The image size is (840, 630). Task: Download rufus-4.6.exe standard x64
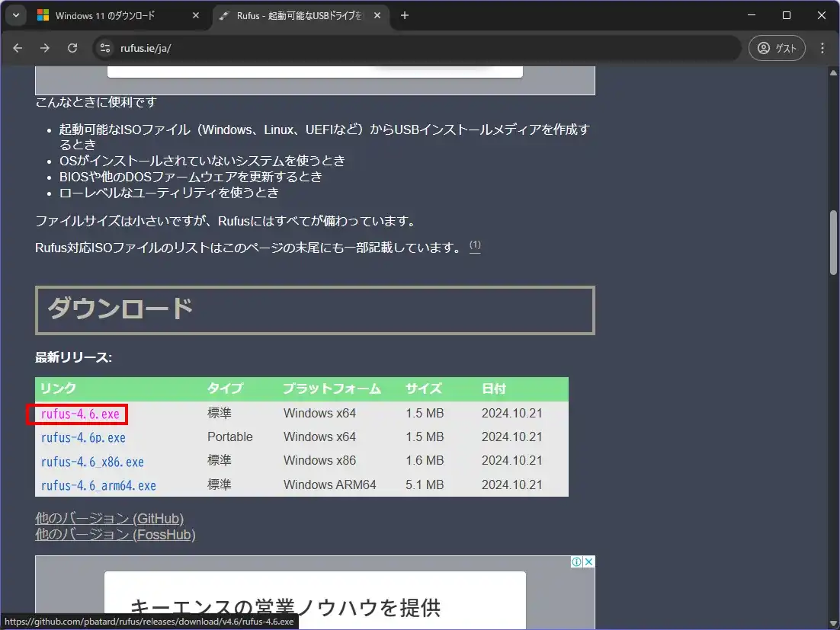coord(80,414)
